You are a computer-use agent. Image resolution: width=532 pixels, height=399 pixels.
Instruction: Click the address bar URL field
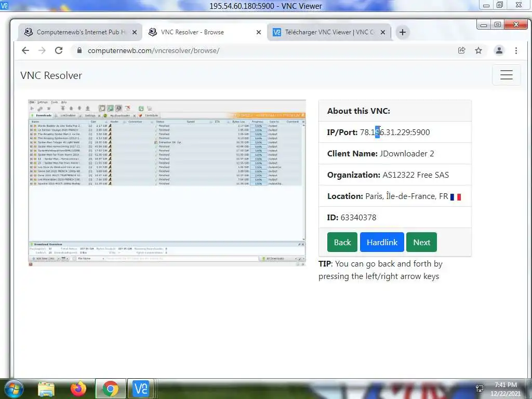point(264,50)
